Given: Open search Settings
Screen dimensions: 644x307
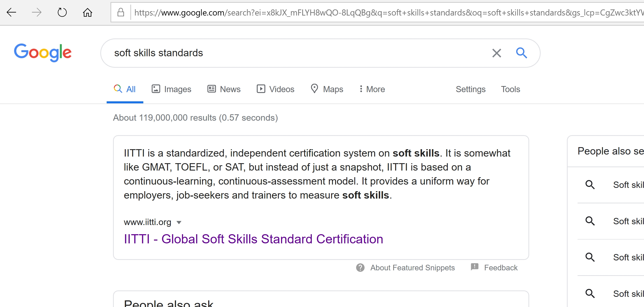Looking at the screenshot, I should (471, 89).
